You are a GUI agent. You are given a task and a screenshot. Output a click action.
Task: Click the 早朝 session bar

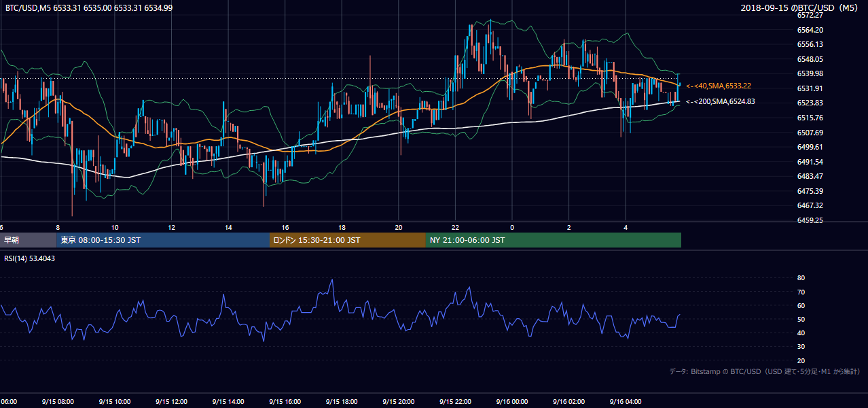(28, 240)
